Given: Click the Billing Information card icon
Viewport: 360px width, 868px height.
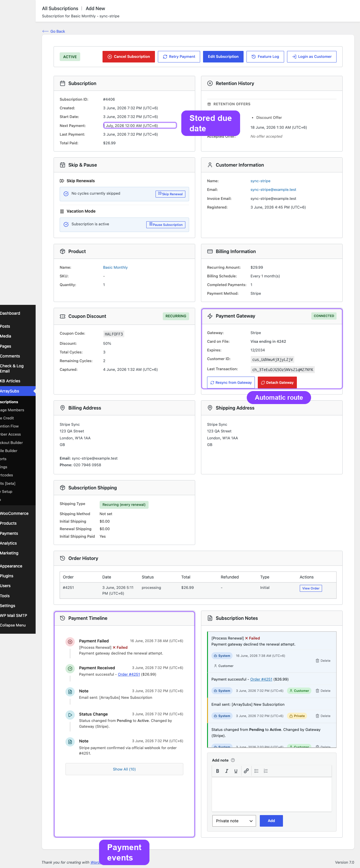Looking at the screenshot, I should 210,251.
